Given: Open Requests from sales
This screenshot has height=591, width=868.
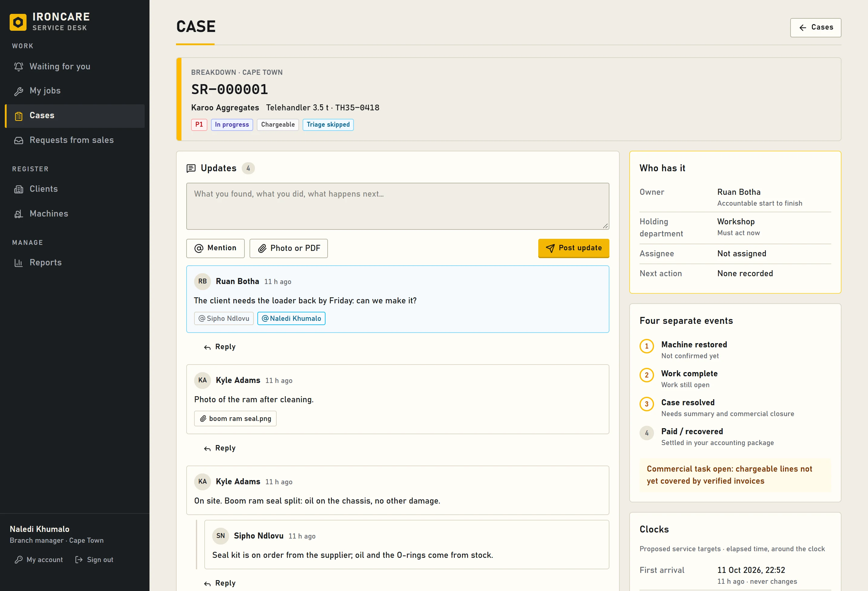Looking at the screenshot, I should coord(75,140).
